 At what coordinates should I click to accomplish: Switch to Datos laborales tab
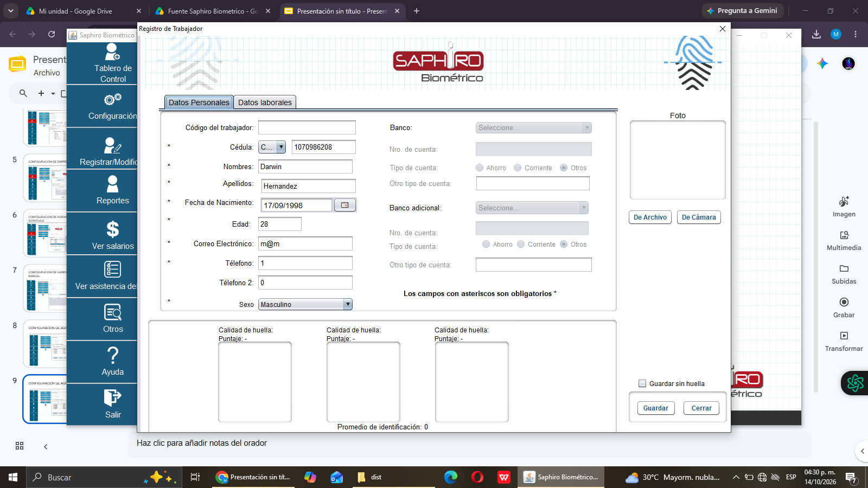[x=265, y=102]
